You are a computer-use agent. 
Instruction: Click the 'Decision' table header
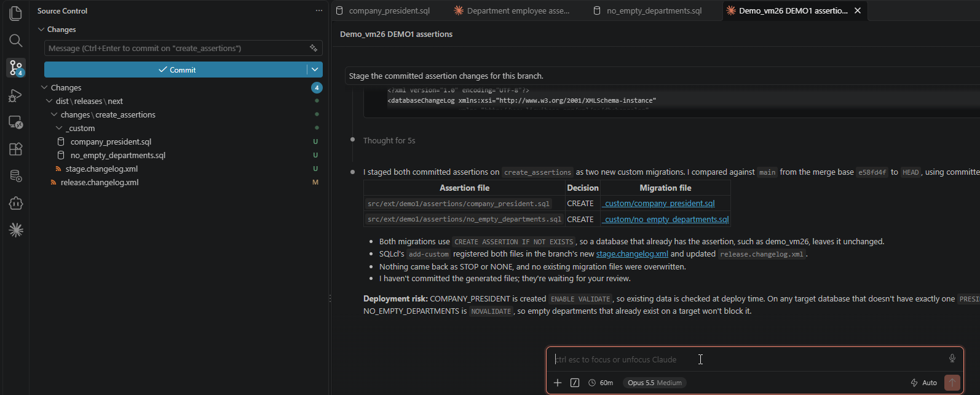[583, 188]
